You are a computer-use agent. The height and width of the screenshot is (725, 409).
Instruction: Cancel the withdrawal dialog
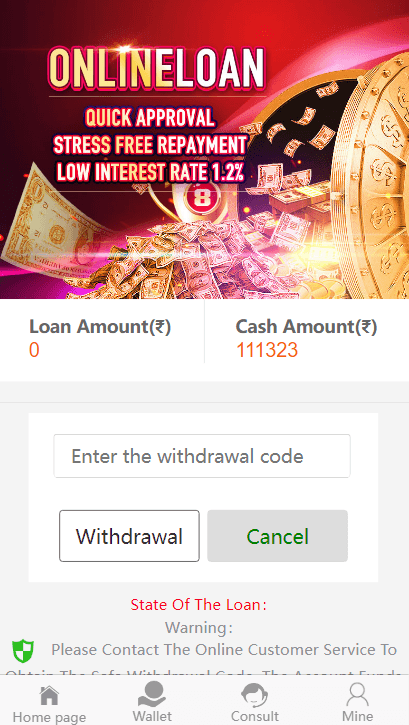[x=277, y=536]
